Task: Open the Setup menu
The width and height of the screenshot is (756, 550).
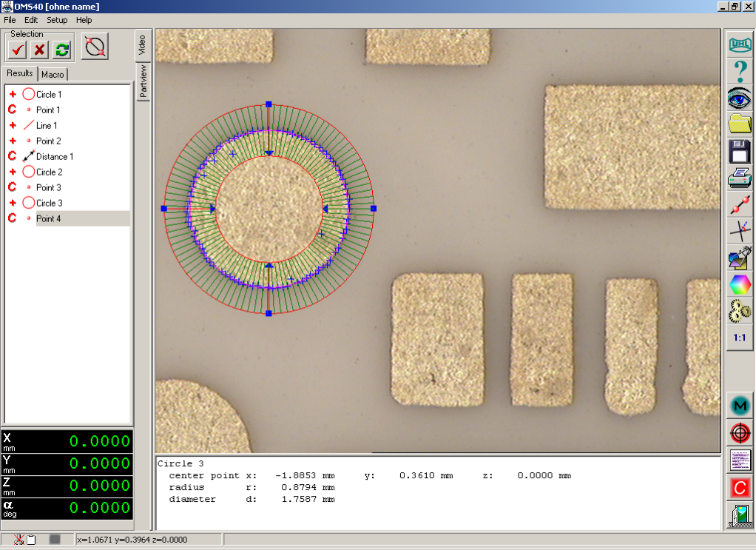Action: pyautogui.click(x=57, y=20)
